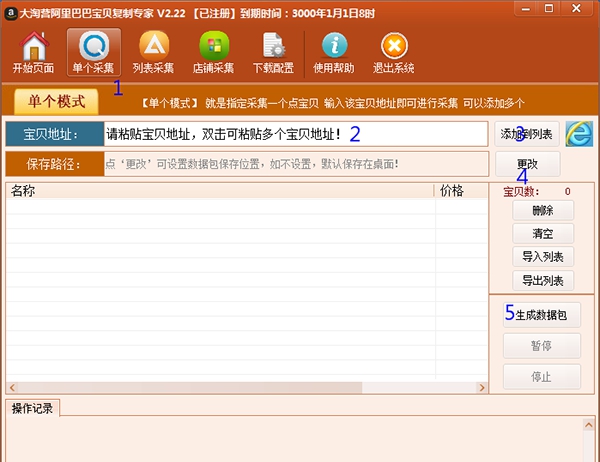Click the 添加到列表 button

(526, 134)
